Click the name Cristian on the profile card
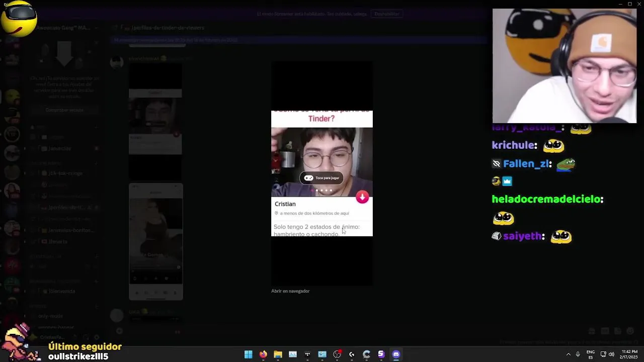 pyautogui.click(x=285, y=204)
